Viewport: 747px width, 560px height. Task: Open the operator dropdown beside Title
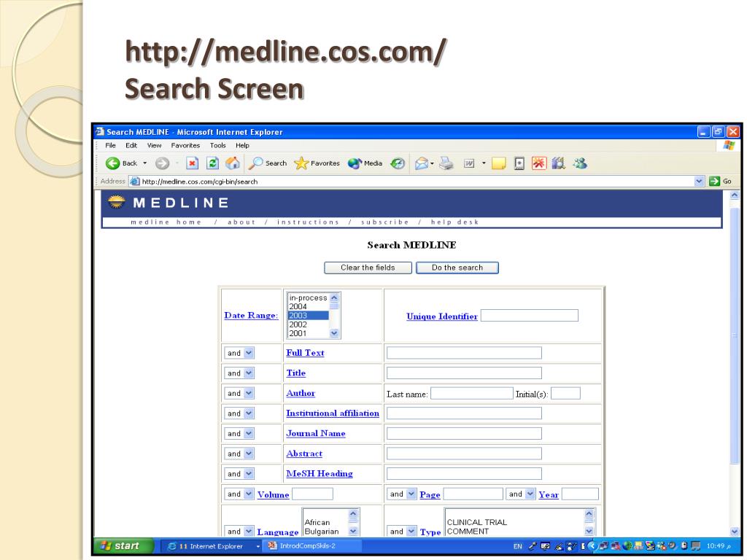[x=239, y=373]
